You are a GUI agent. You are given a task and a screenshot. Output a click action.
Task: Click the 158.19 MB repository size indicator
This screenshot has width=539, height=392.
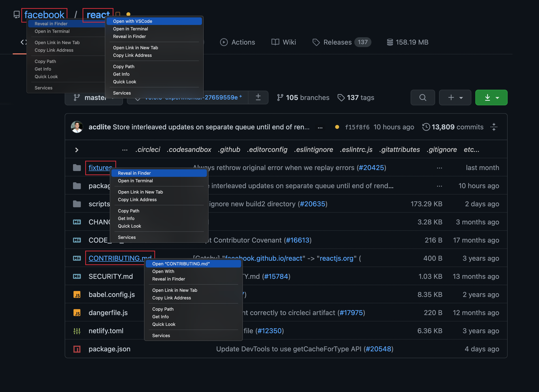click(x=407, y=42)
